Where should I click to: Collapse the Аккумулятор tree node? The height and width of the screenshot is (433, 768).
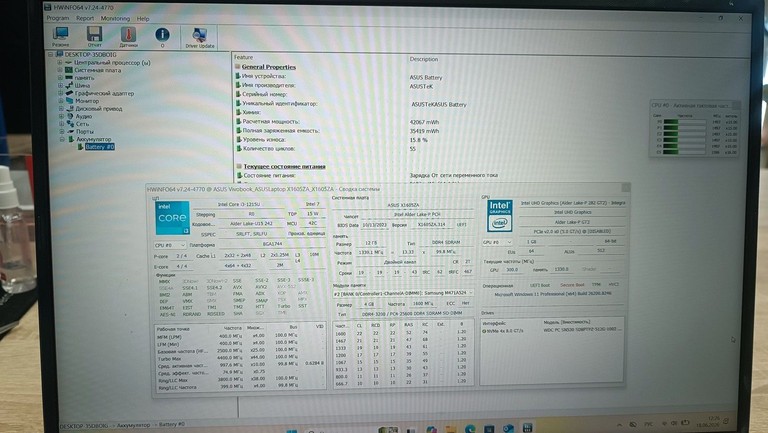click(x=62, y=139)
